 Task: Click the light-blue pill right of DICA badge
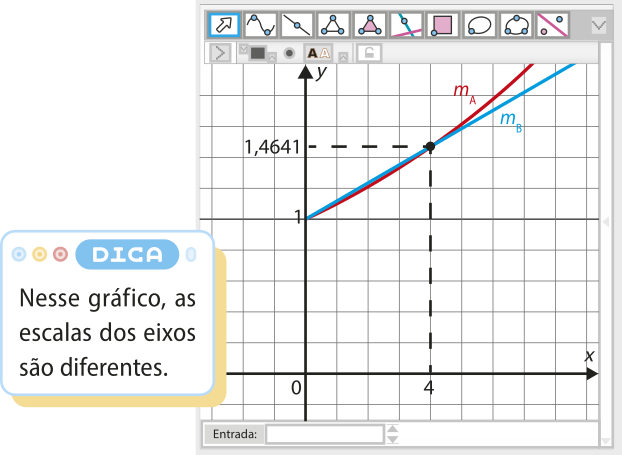(x=191, y=254)
